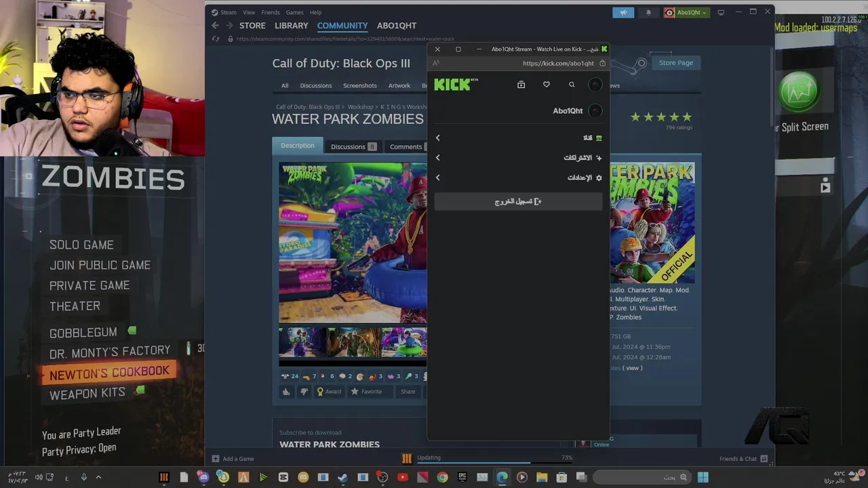Open the Friends menu in Steam
Viewport: 868px width, 488px height.
click(x=271, y=12)
